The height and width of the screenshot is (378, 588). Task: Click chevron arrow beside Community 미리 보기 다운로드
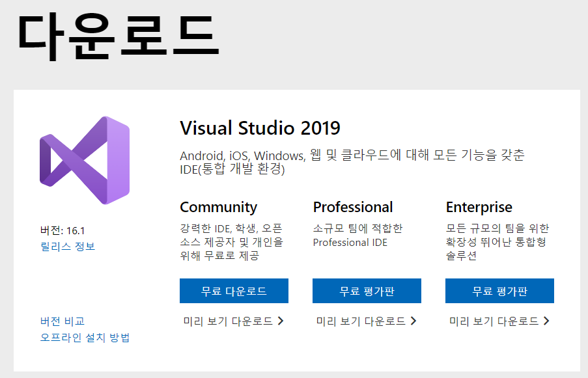pos(281,321)
